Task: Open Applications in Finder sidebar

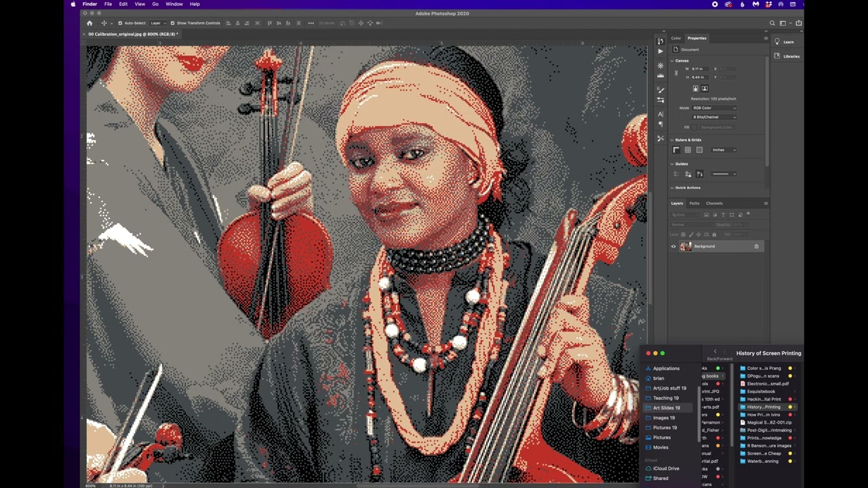Action: 666,369
